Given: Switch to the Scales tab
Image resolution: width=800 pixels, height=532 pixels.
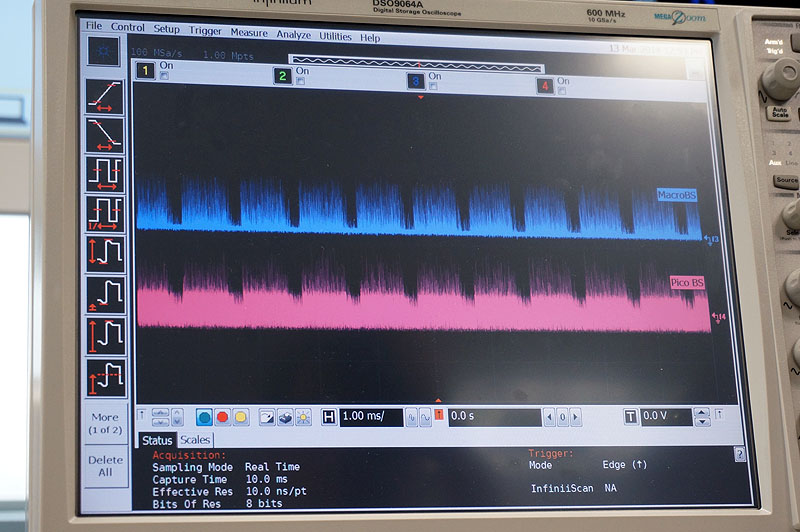Looking at the screenshot, I should [x=195, y=440].
